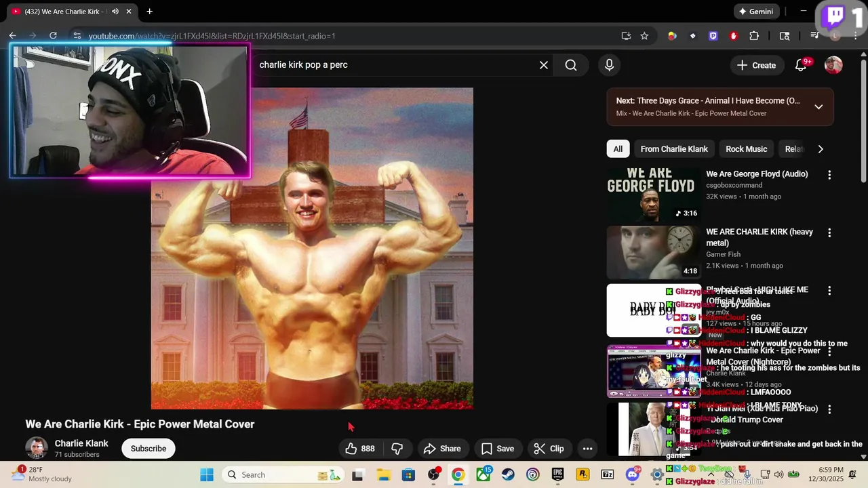Open the Charlie Klank channel name link
This screenshot has width=868, height=488.
tap(81, 443)
